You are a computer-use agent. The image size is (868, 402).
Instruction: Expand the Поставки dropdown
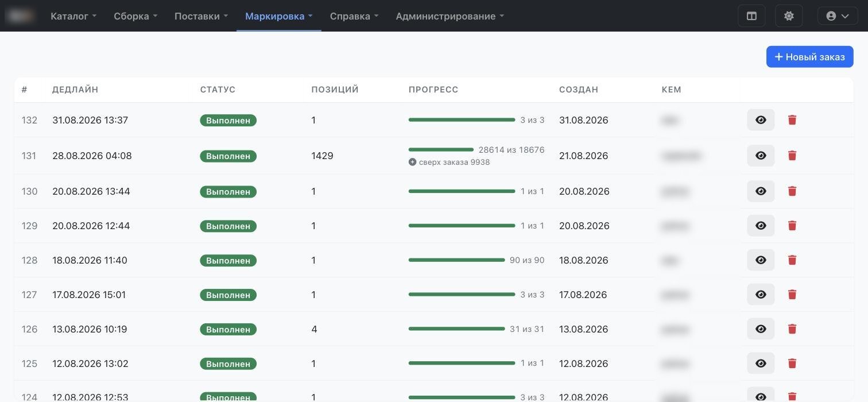201,16
